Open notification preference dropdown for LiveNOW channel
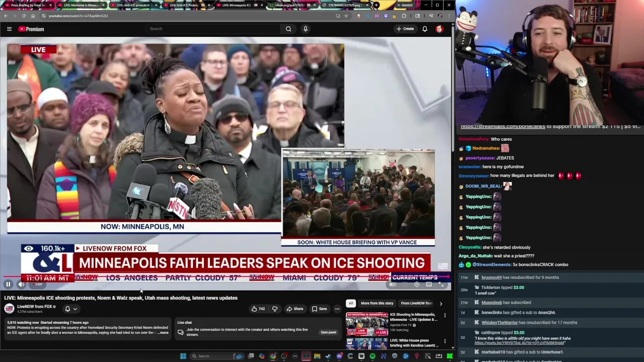 [x=70, y=309]
